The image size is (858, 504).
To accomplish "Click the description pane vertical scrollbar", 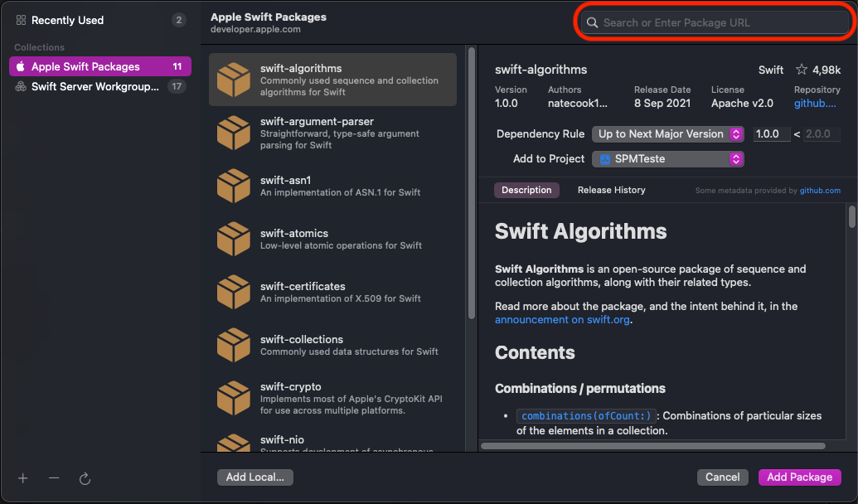I will (852, 216).
